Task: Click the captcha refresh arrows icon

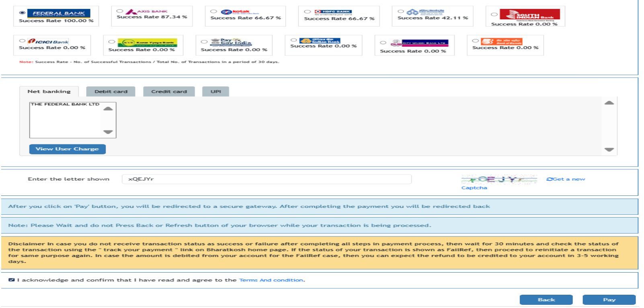Action: 550,179
